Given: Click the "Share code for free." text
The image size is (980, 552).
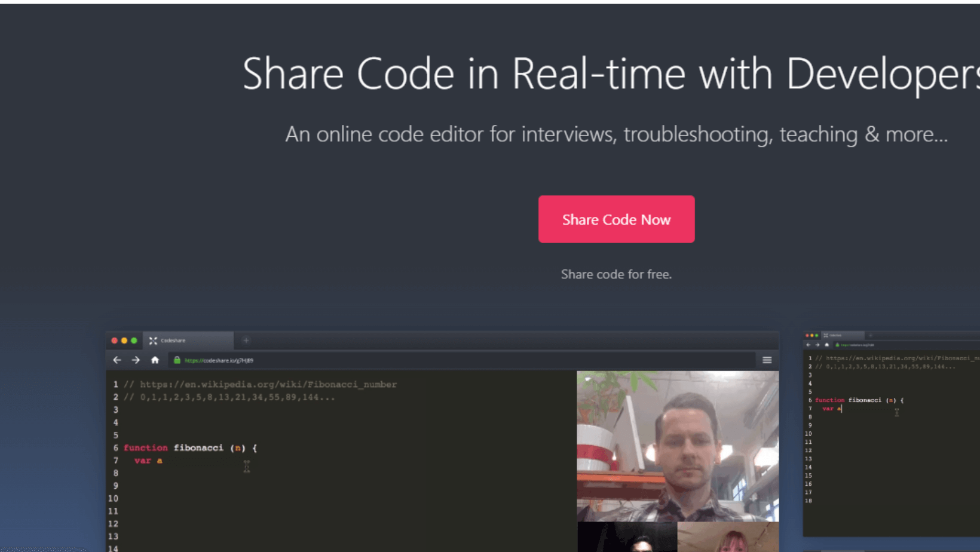Looking at the screenshot, I should (616, 274).
